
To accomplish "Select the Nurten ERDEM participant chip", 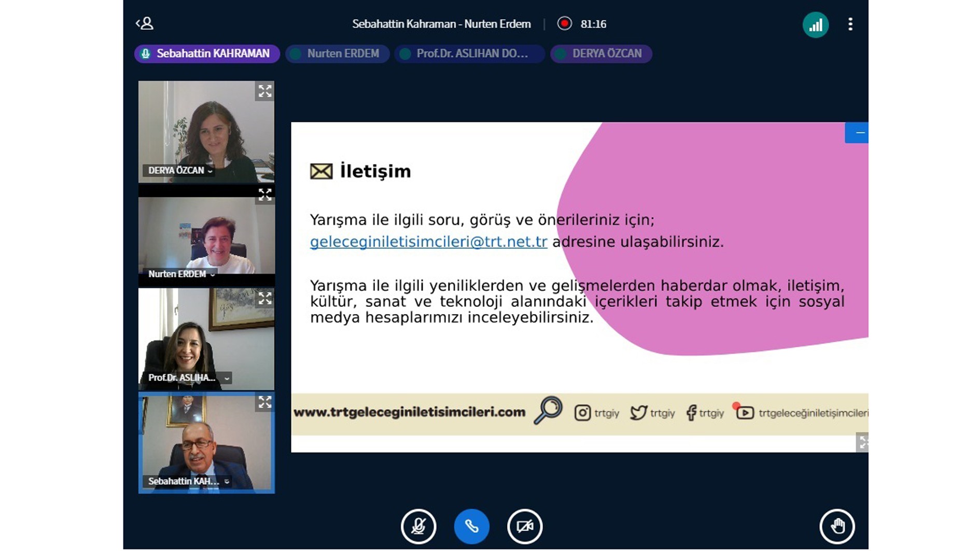I will [337, 53].
